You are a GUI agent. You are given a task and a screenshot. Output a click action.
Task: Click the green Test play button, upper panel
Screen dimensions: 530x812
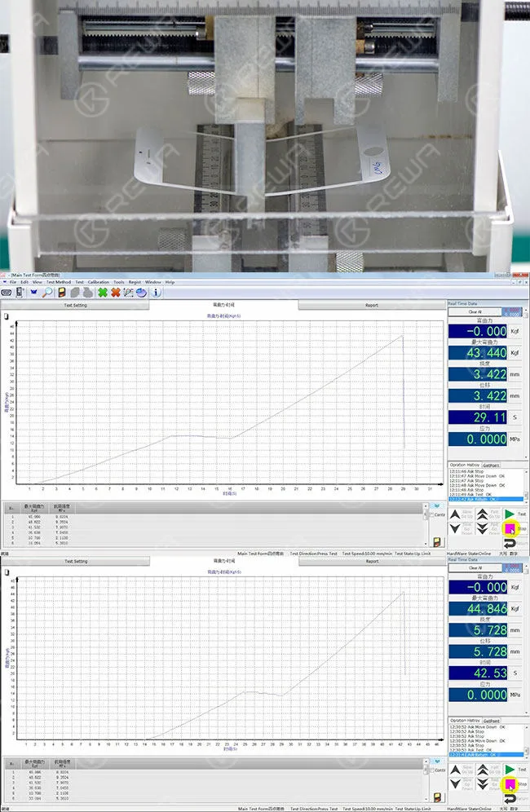click(x=510, y=514)
